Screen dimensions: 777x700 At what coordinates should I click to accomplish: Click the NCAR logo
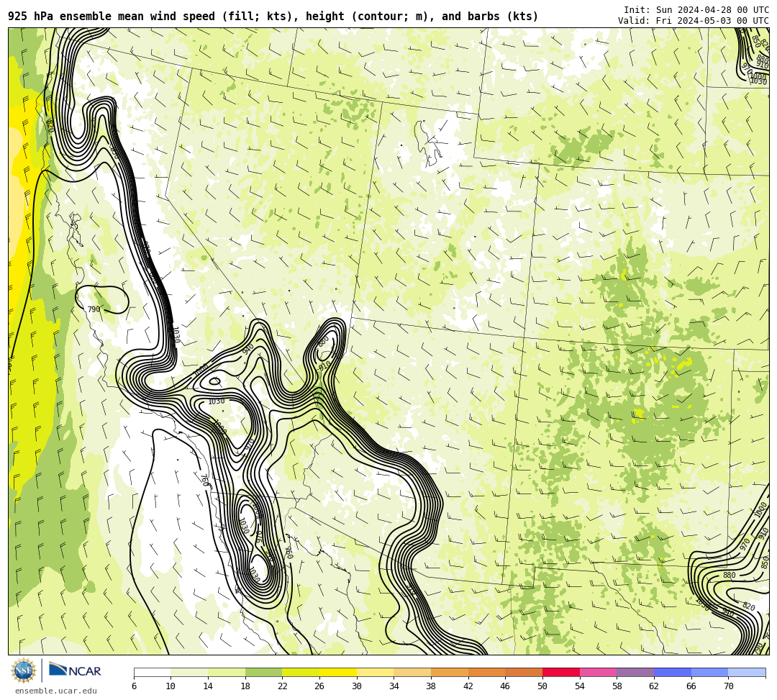(x=75, y=671)
